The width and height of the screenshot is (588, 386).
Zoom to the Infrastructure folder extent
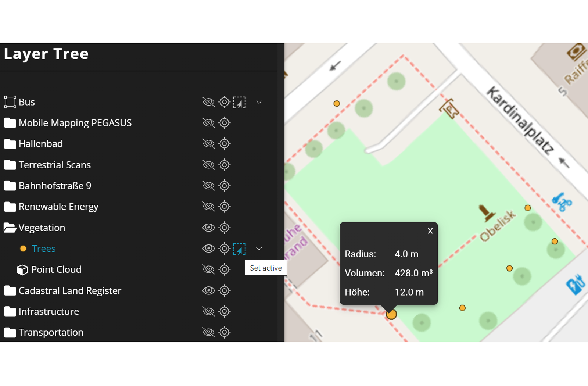[x=224, y=311]
